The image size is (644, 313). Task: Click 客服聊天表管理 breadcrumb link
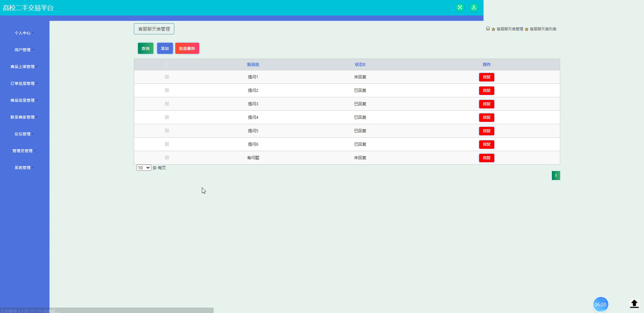point(510,29)
